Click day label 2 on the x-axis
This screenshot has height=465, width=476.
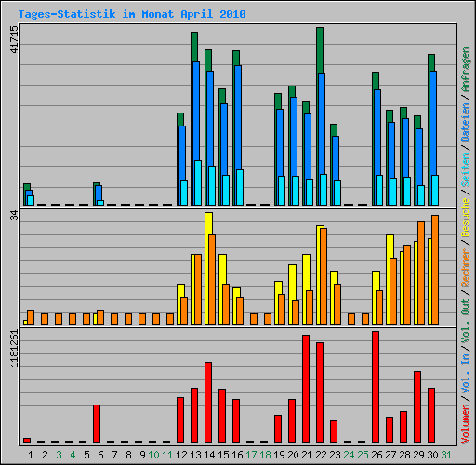[x=45, y=455]
